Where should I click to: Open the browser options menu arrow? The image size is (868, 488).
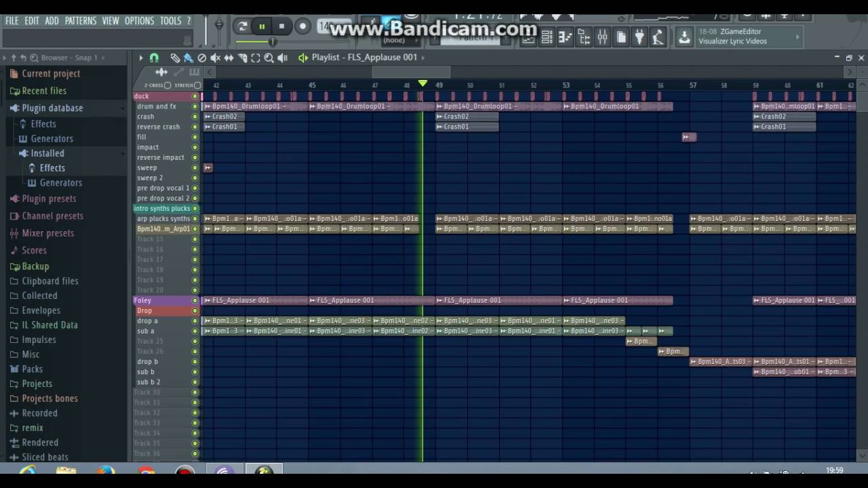(4, 58)
